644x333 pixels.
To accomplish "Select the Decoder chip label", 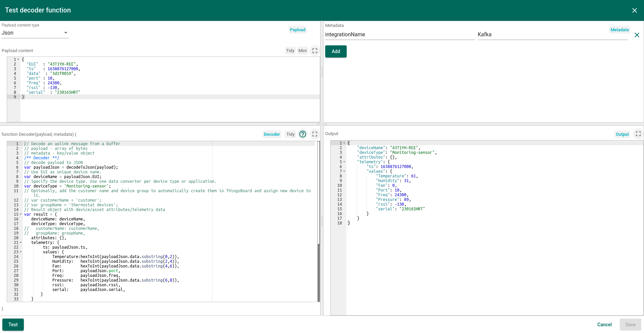I will [x=271, y=134].
